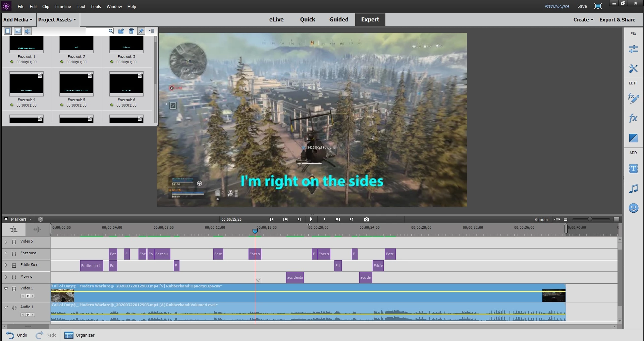This screenshot has width=644, height=341.
Task: Toggle Video 1 track film icon
Action: click(14, 289)
